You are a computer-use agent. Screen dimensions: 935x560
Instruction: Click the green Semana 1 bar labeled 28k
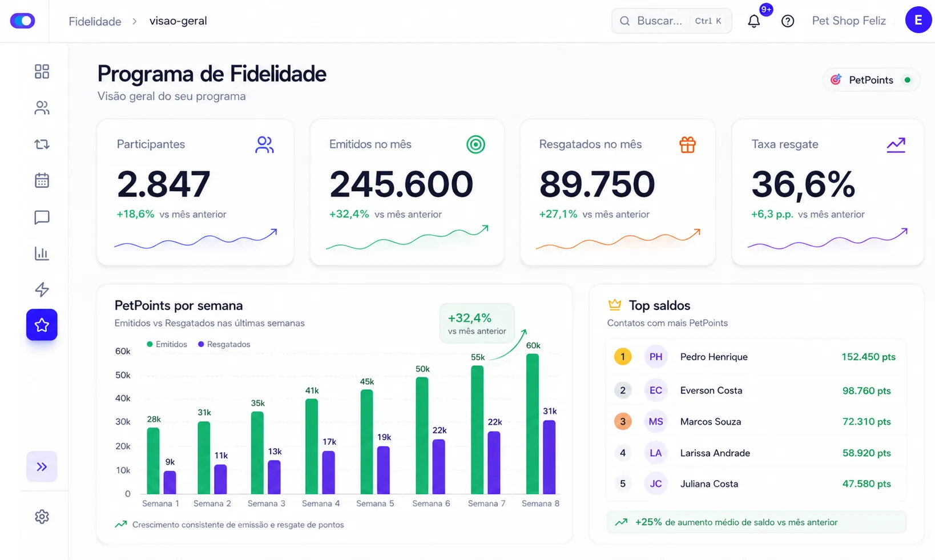click(153, 461)
